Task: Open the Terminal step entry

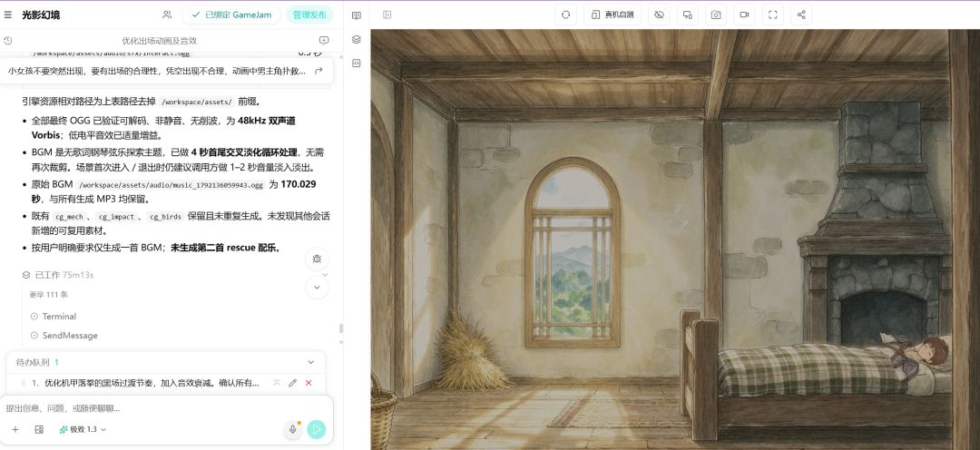Action: [x=59, y=317]
